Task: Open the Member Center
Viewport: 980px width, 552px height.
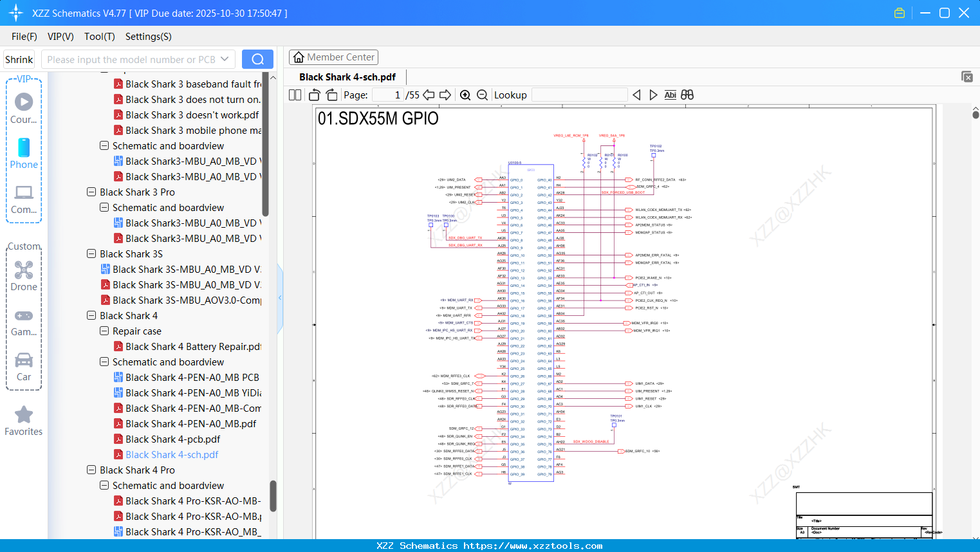Action: pyautogui.click(x=333, y=57)
